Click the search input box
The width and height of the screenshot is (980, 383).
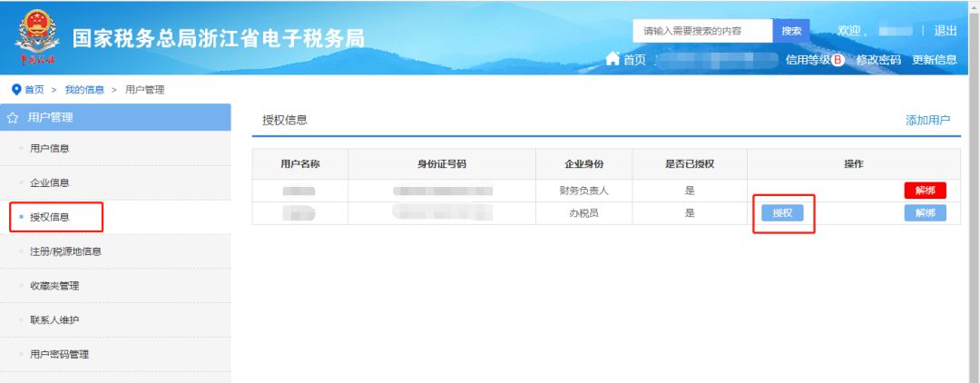click(x=702, y=31)
